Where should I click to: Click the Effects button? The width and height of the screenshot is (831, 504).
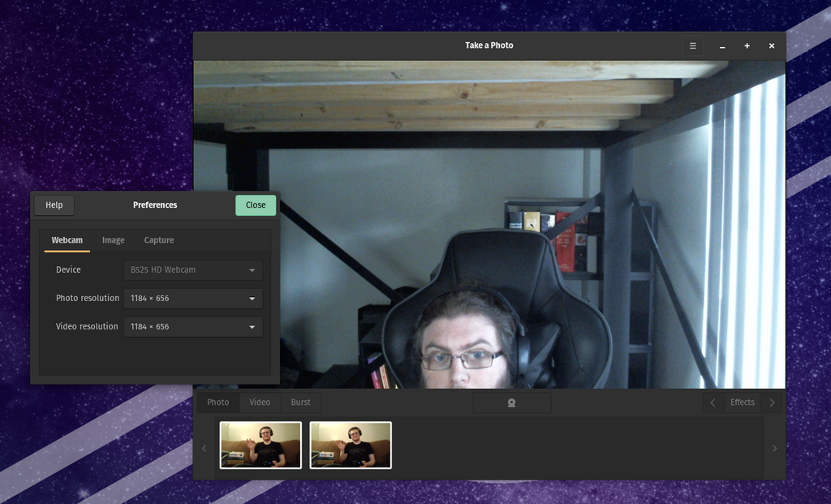[x=742, y=403]
